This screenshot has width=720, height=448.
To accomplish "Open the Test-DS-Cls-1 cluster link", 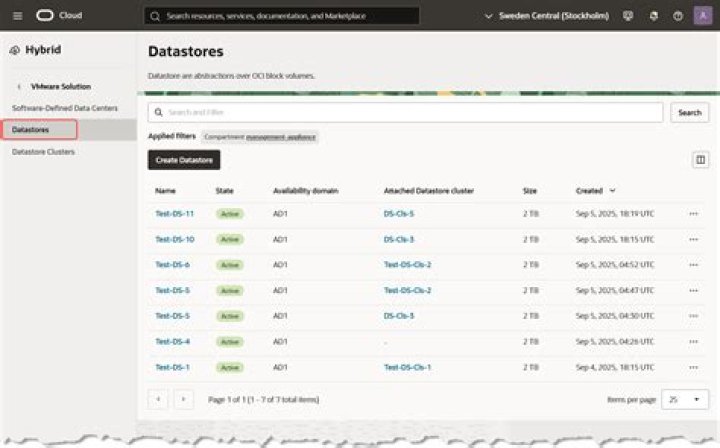I will point(407,367).
